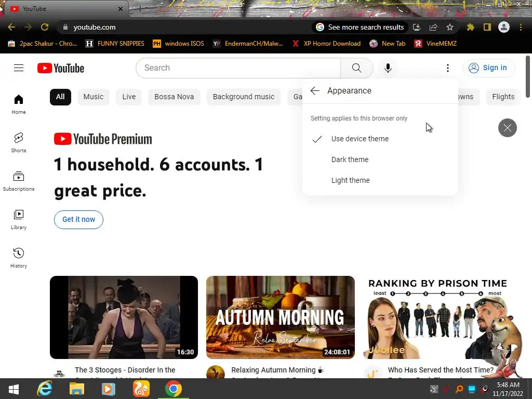The width and height of the screenshot is (532, 399).
Task: Go back from the Appearance menu
Action: coord(315,90)
